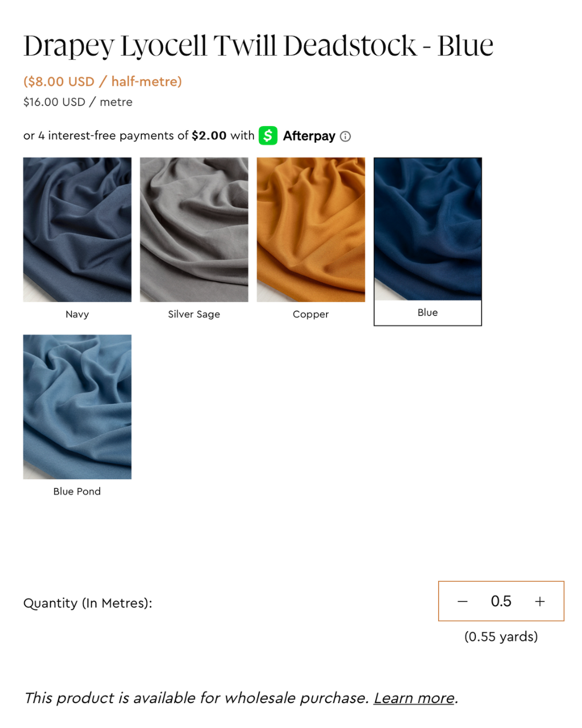Click the Afterpay info icon
Viewport: 582px width, 728px height.
[x=345, y=136]
